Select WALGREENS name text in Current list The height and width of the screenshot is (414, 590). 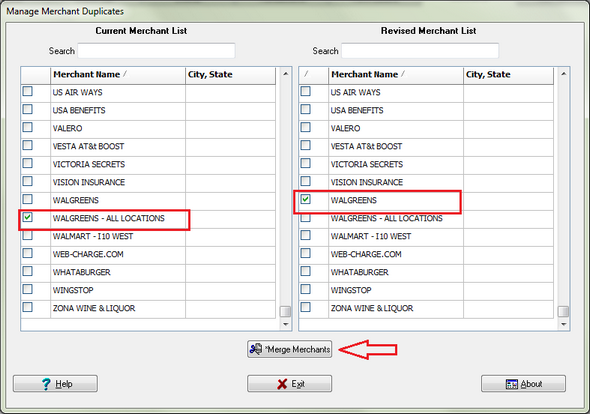pos(76,200)
